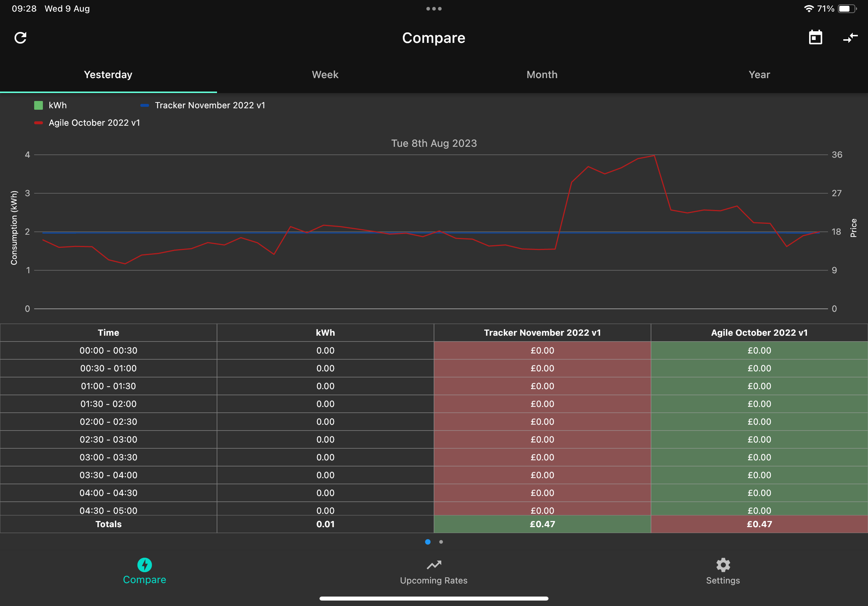Go to second page indicator dot
The image size is (868, 606).
441,542
